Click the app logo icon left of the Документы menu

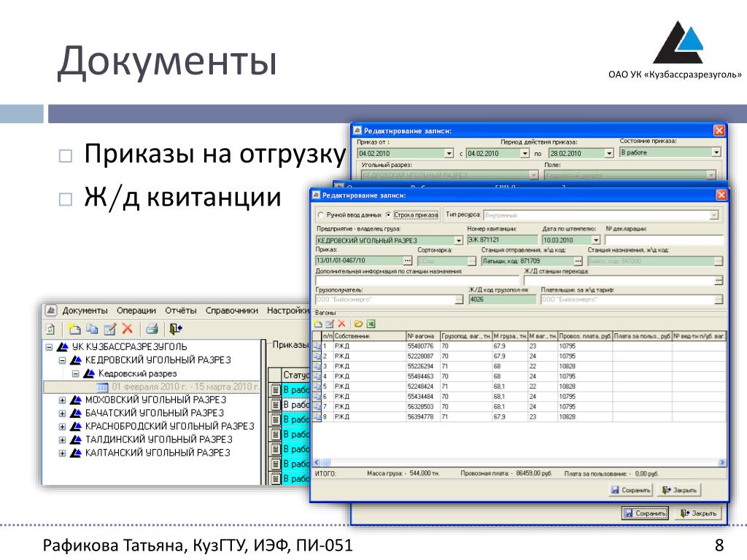point(51,311)
